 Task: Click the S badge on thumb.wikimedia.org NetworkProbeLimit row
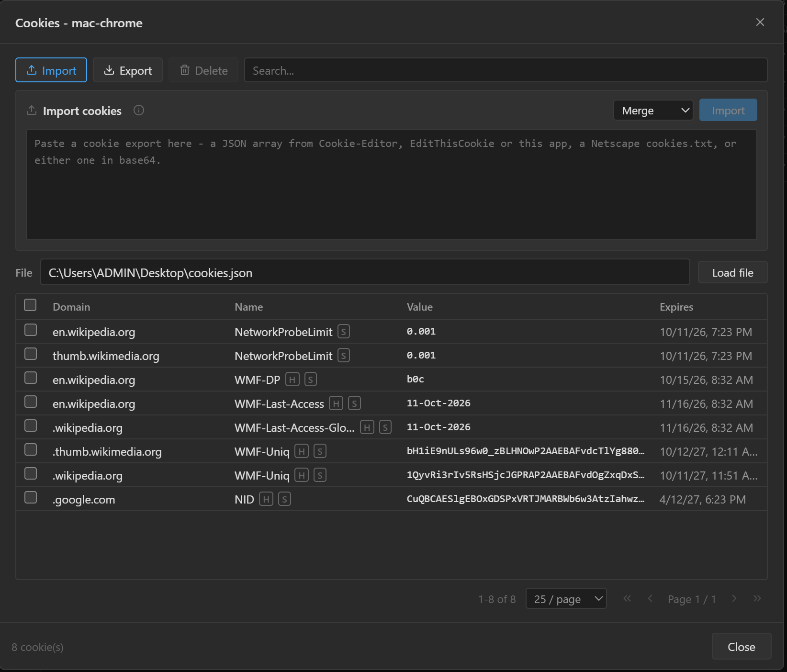click(344, 356)
